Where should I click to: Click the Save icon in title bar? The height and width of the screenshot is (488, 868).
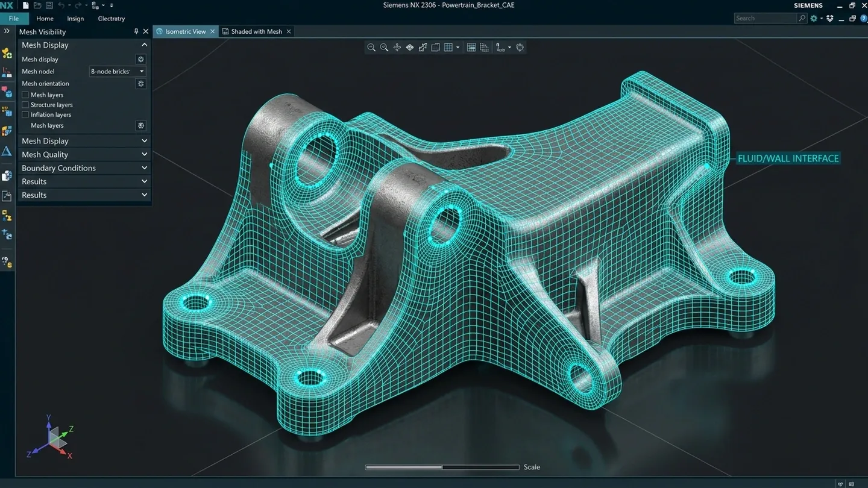pyautogui.click(x=49, y=5)
